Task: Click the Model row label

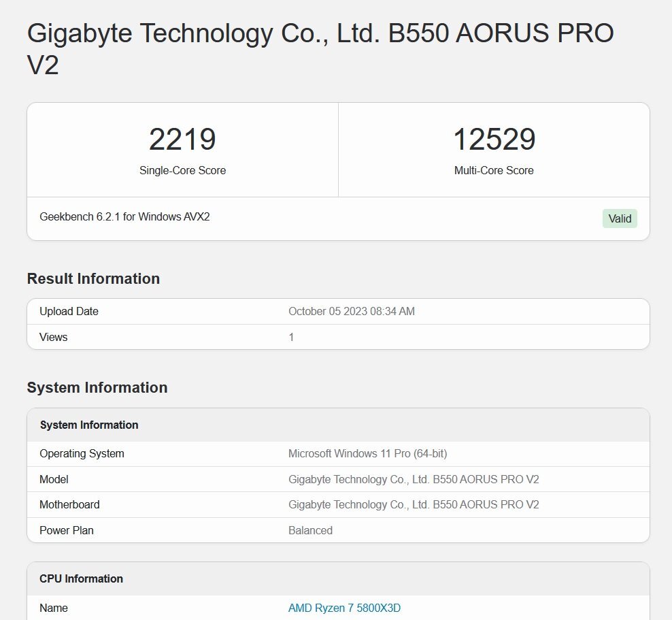Action: coord(54,479)
